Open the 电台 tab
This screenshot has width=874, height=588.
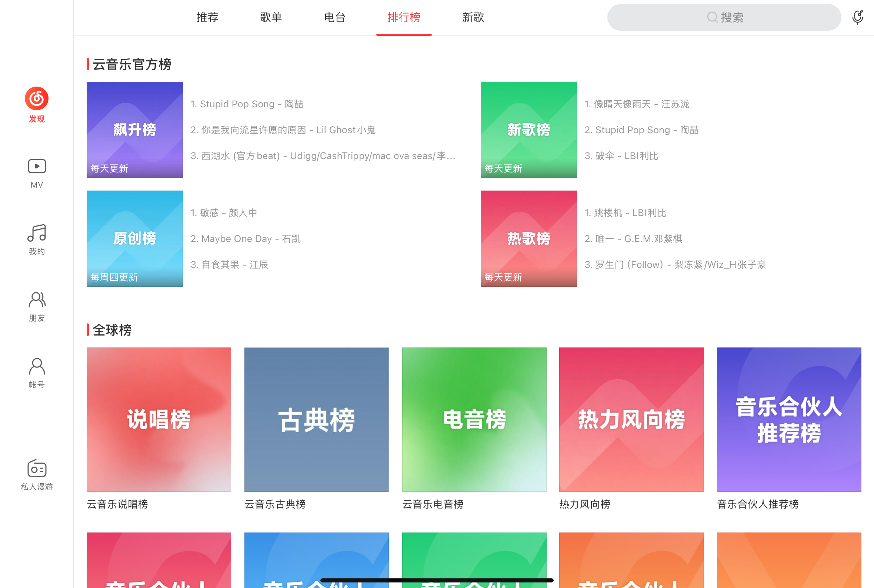(335, 17)
